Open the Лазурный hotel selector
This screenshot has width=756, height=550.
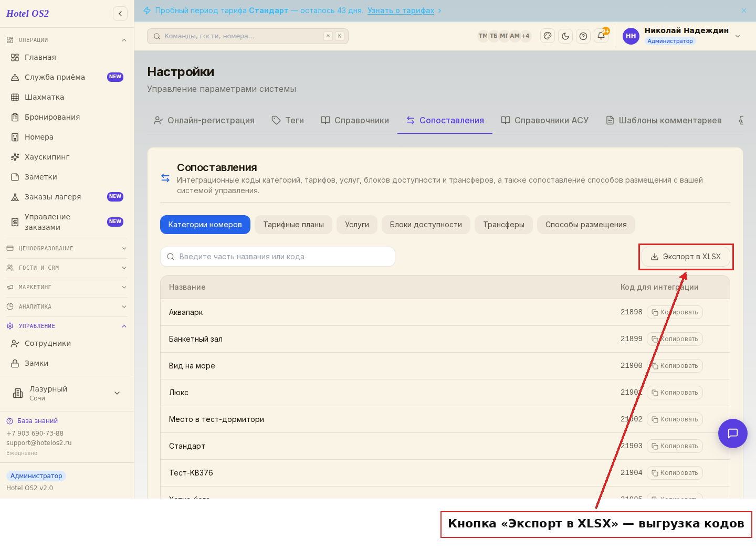click(67, 393)
